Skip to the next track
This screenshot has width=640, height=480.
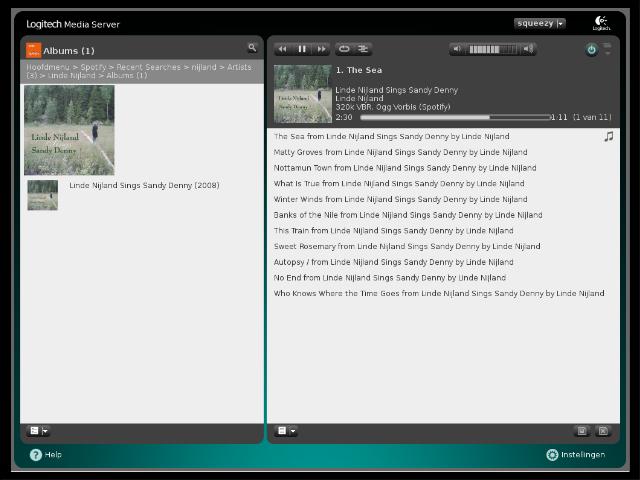pyautogui.click(x=321, y=49)
